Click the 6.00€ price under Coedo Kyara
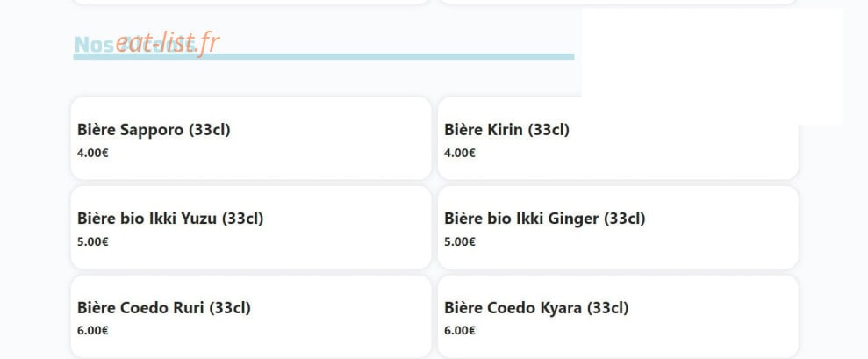868x359 pixels. coord(460,331)
